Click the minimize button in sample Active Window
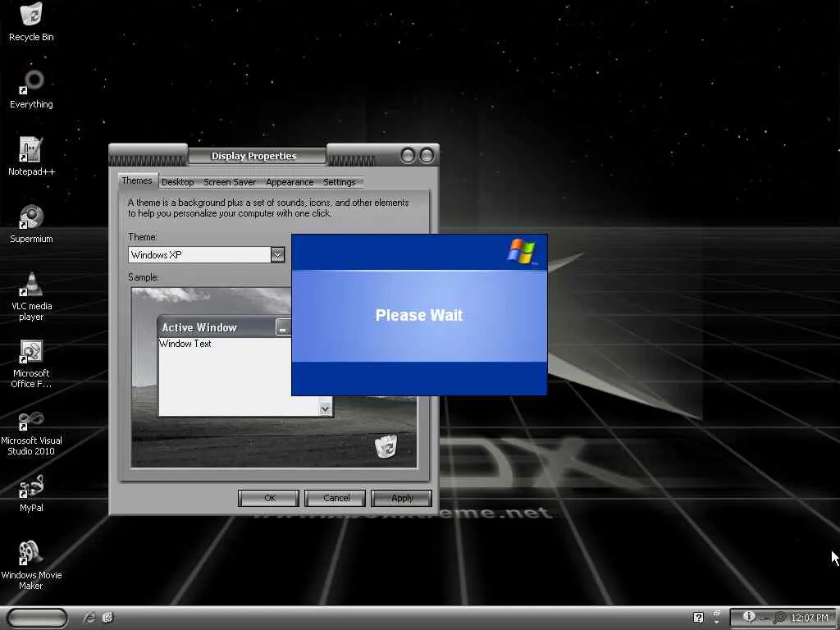The height and width of the screenshot is (630, 840). click(x=283, y=327)
